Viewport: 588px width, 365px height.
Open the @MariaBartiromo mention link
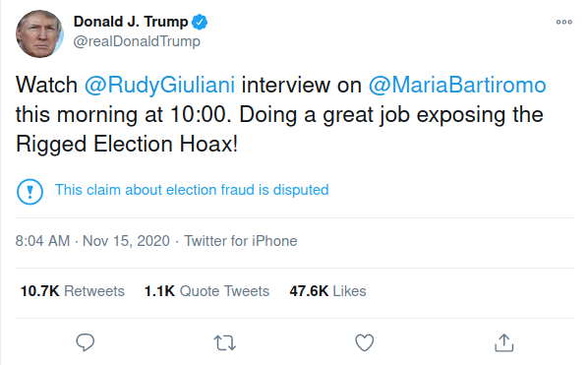point(457,85)
